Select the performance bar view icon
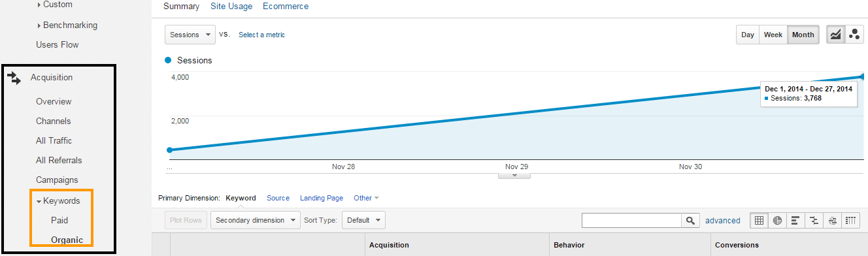The width and height of the screenshot is (868, 256). click(x=795, y=221)
